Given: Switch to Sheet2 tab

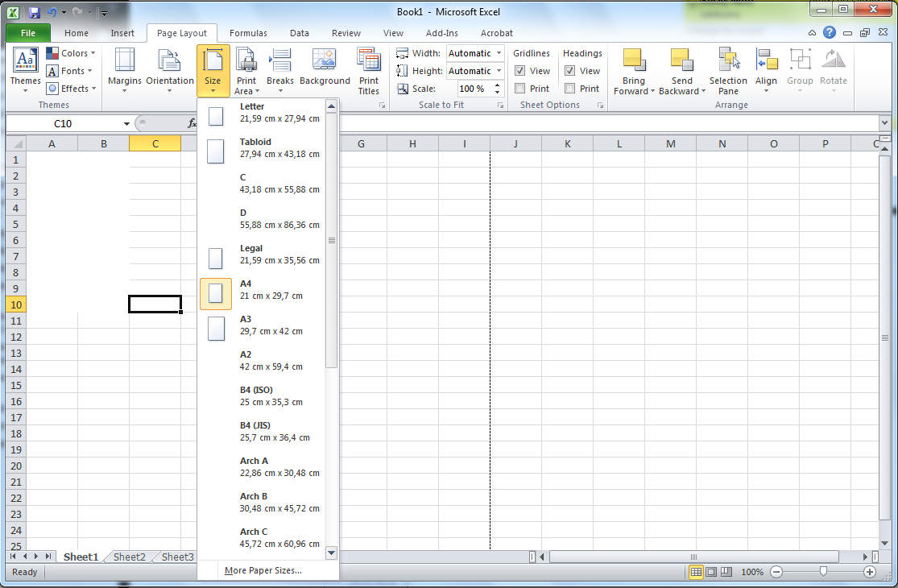Looking at the screenshot, I should pyautogui.click(x=130, y=557).
